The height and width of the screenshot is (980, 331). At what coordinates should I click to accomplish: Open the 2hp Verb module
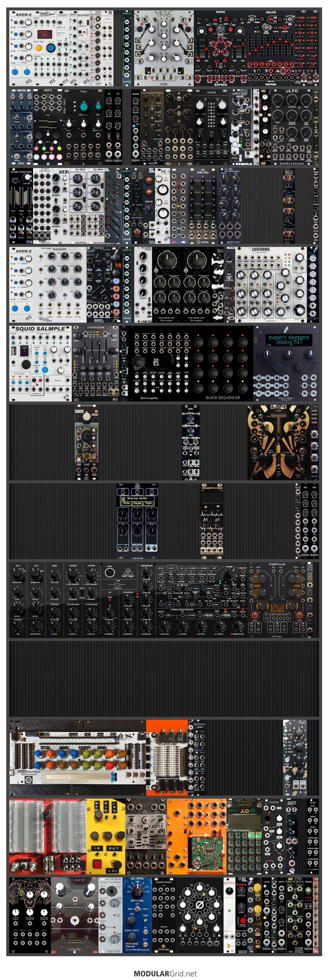316,206
